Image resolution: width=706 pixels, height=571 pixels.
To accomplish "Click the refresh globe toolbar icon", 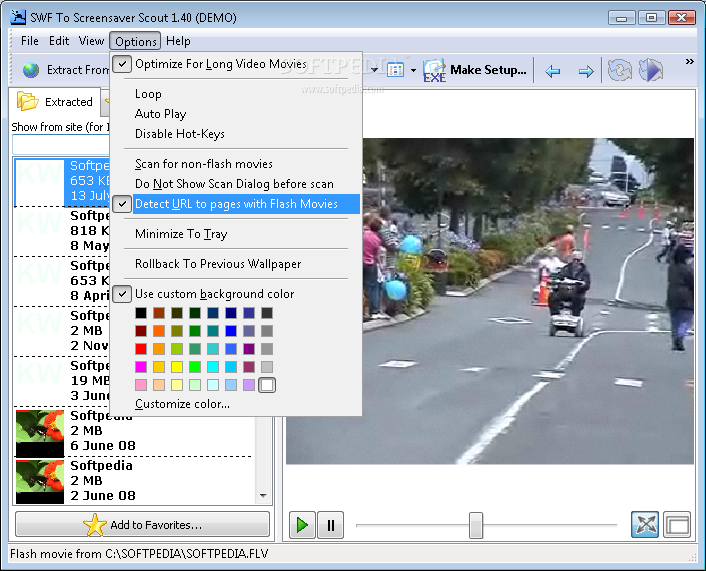I will click(x=620, y=70).
